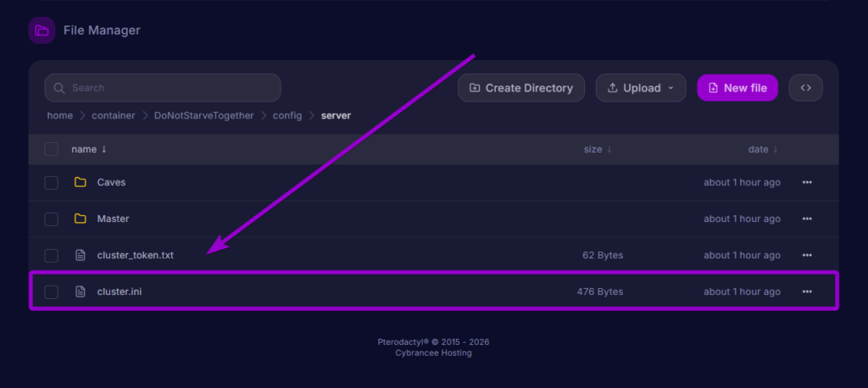The width and height of the screenshot is (868, 388).
Task: Click Cybrancee Hosting footer text
Action: [433, 353]
